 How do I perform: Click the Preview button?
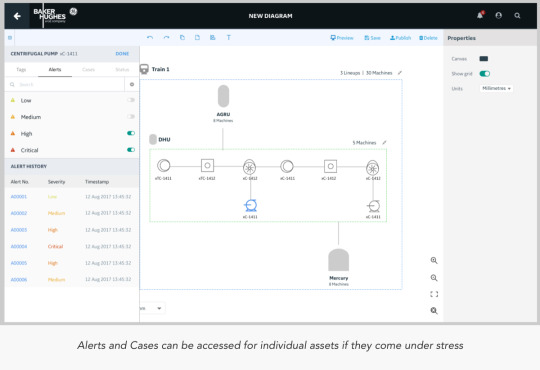point(342,38)
